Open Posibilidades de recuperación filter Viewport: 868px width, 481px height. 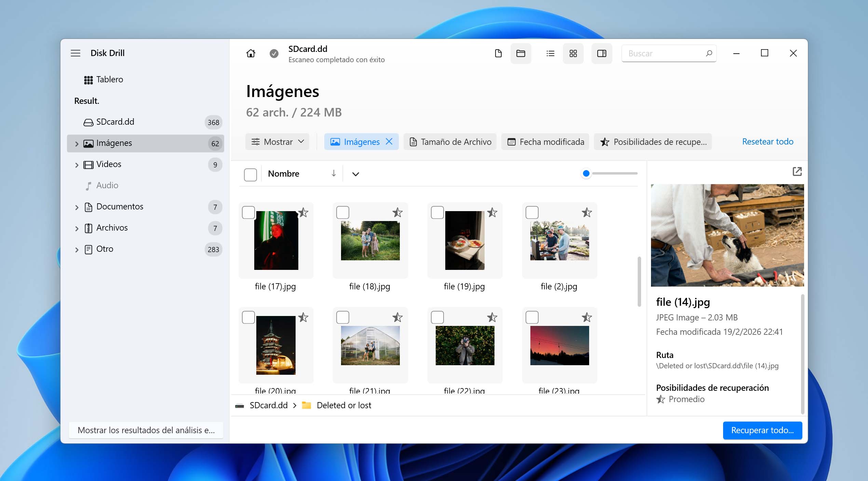[653, 141]
